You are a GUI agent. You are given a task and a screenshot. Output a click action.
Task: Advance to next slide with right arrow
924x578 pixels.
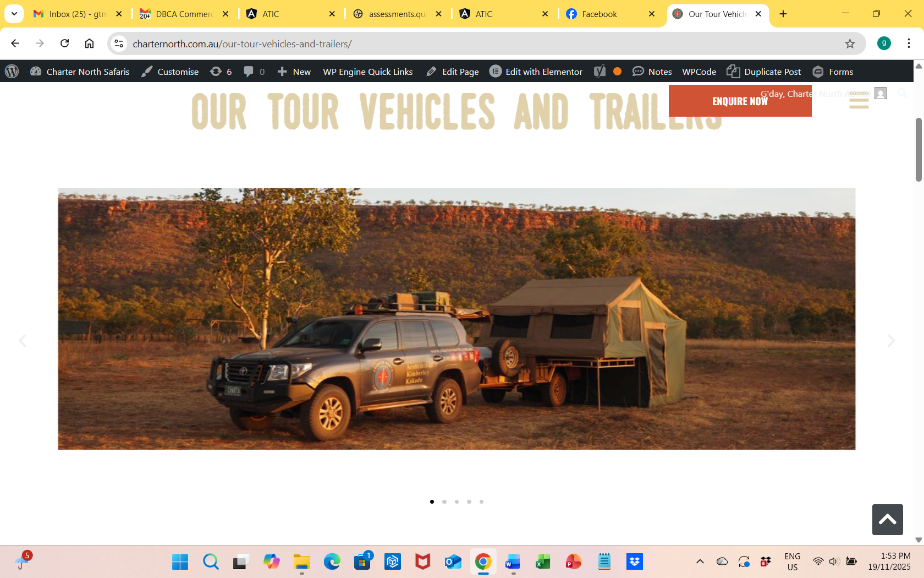click(x=890, y=341)
